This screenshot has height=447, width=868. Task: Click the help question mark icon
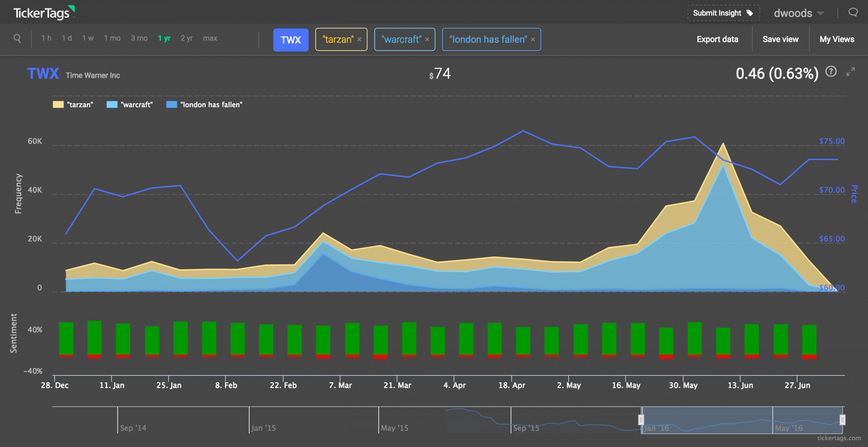[831, 72]
